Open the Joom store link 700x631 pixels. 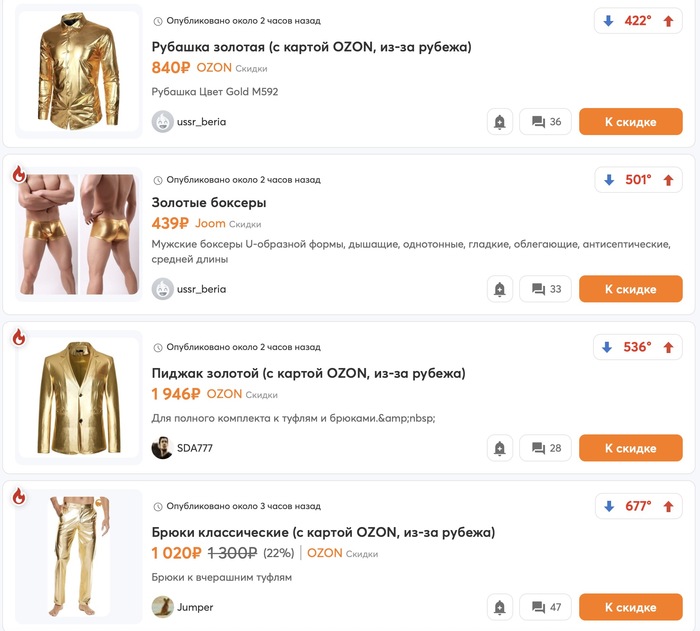[x=210, y=223]
